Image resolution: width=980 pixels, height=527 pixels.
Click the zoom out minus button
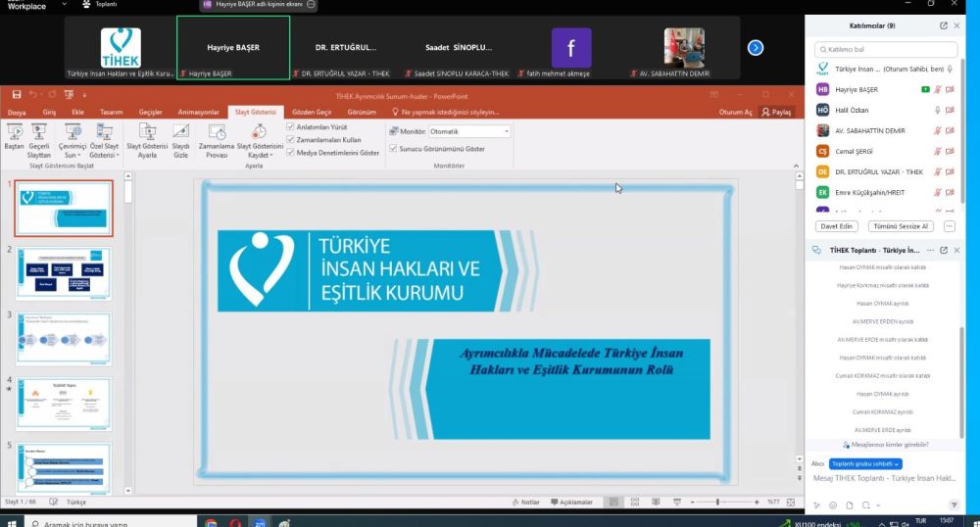click(693, 503)
